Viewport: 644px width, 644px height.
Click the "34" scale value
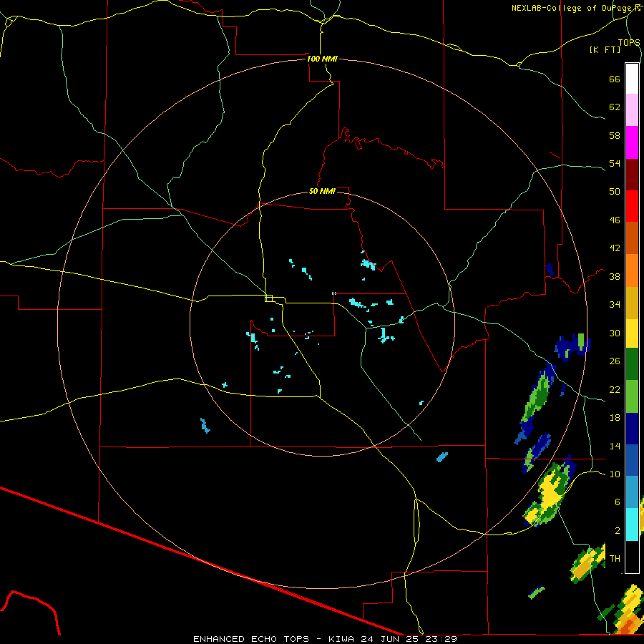(615, 304)
